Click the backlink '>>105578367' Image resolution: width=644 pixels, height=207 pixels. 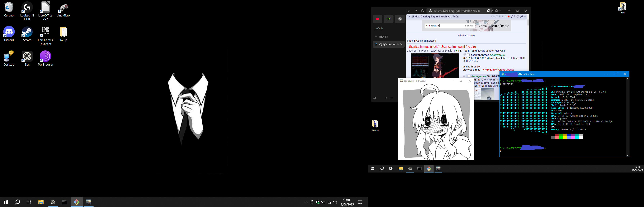point(471,61)
